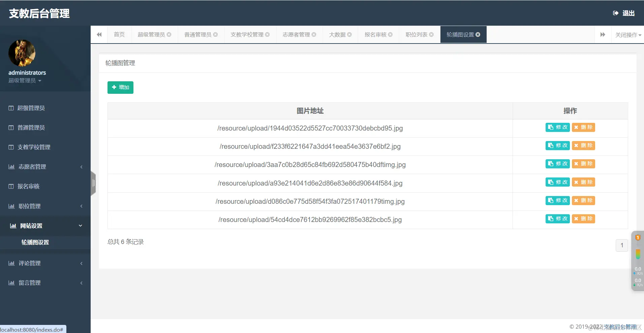Image resolution: width=644 pixels, height=333 pixels.
Task: Switch to the 首页 tab
Action: point(119,34)
